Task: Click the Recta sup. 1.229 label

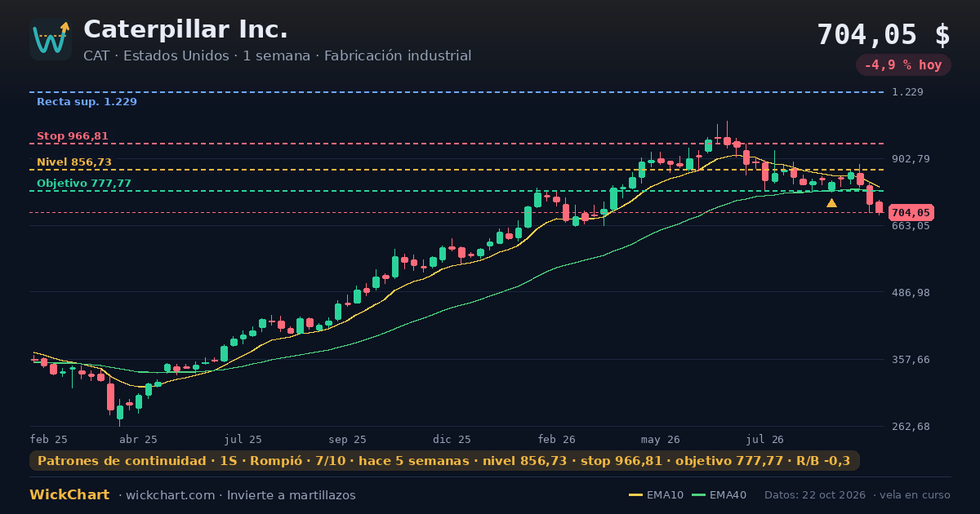Action: coord(87,102)
